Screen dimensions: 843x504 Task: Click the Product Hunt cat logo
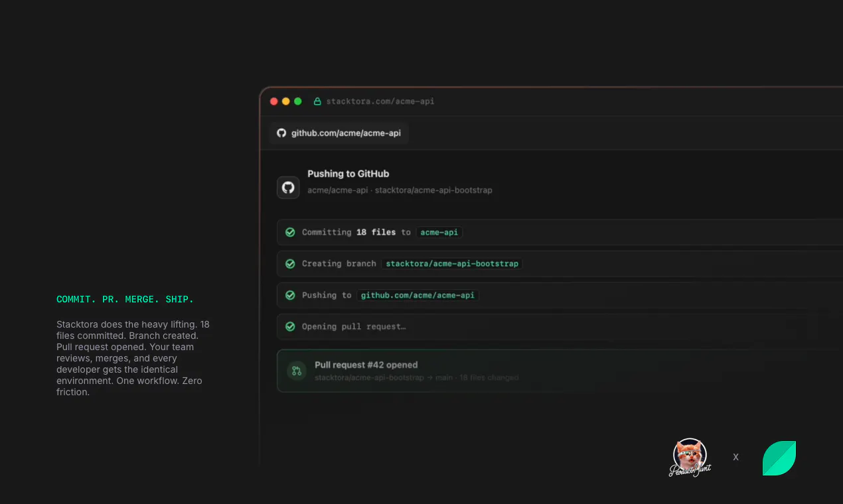click(690, 458)
